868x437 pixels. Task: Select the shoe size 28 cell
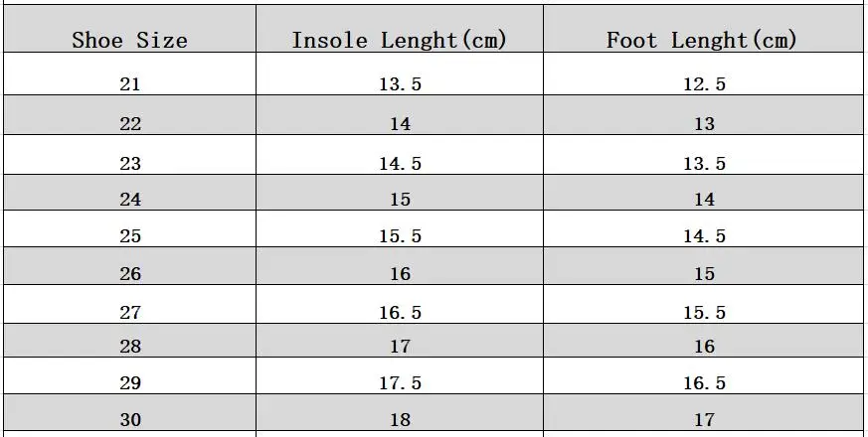click(x=130, y=347)
